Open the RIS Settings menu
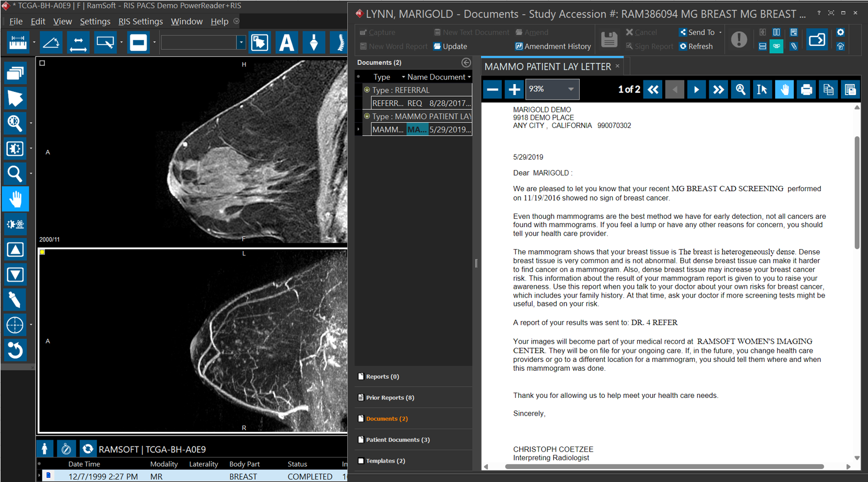 tap(140, 21)
